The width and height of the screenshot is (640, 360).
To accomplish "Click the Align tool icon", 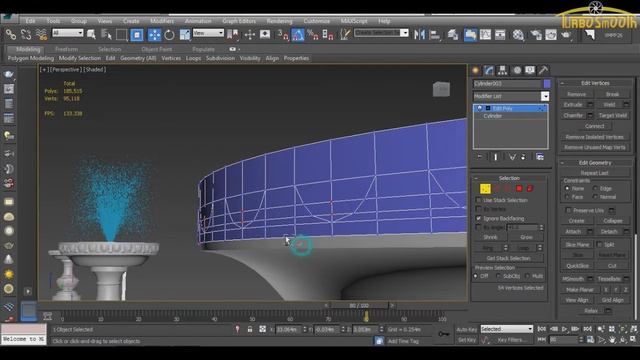I will click(x=435, y=35).
